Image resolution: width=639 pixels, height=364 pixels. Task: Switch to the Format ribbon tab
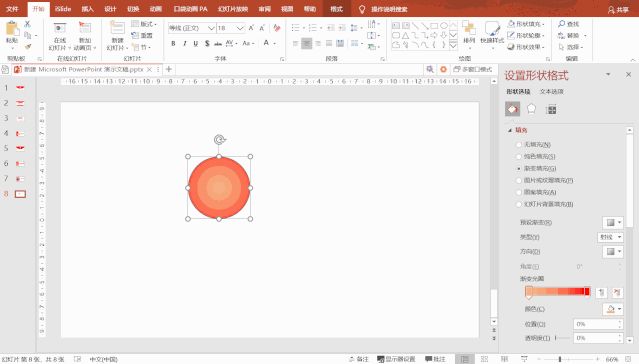337,9
